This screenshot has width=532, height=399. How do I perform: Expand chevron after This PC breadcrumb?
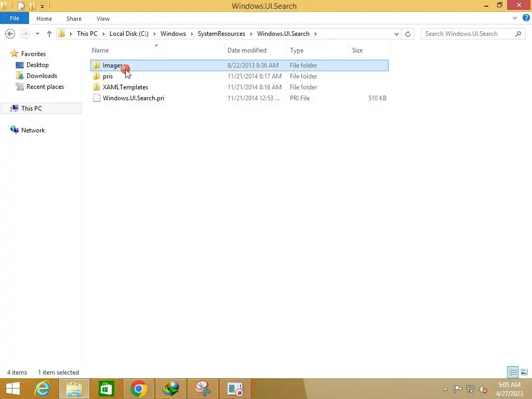[103, 34]
